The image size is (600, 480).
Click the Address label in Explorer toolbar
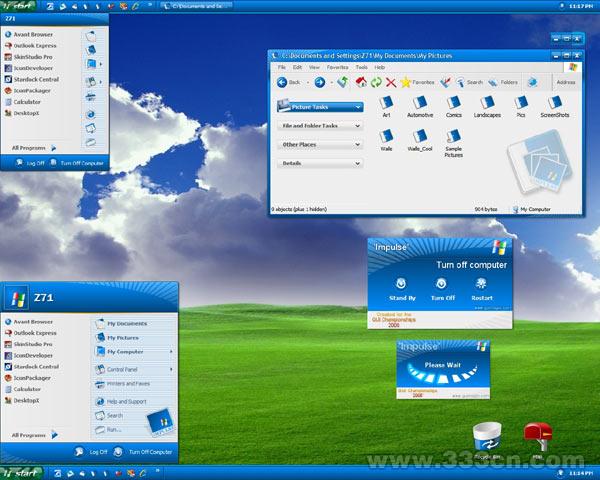tap(566, 82)
